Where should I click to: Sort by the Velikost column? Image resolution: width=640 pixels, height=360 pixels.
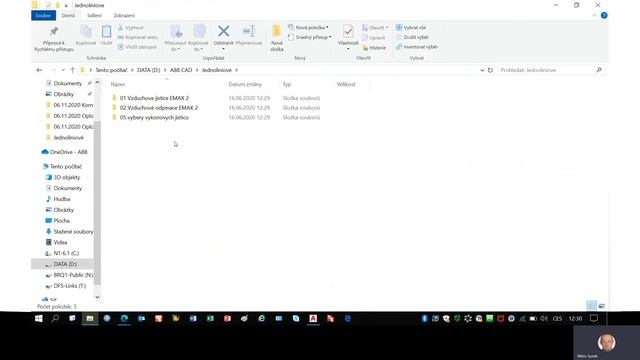(346, 84)
